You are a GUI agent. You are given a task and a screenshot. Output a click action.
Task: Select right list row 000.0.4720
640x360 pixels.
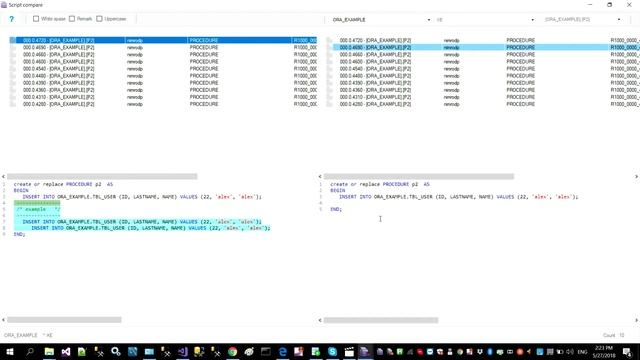pos(483,40)
